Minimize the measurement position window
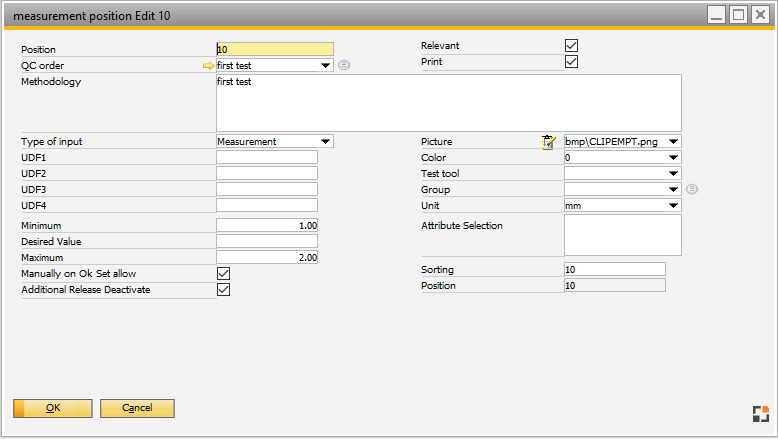The image size is (778, 439). (716, 15)
